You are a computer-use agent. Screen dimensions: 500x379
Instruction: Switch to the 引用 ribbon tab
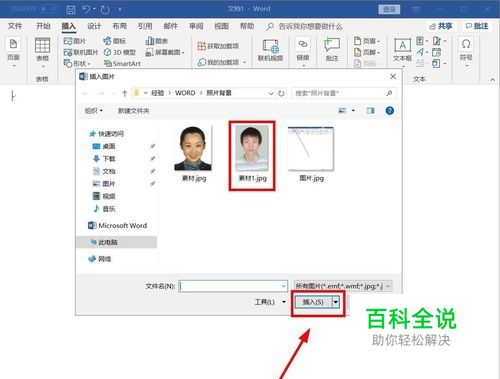pos(145,26)
